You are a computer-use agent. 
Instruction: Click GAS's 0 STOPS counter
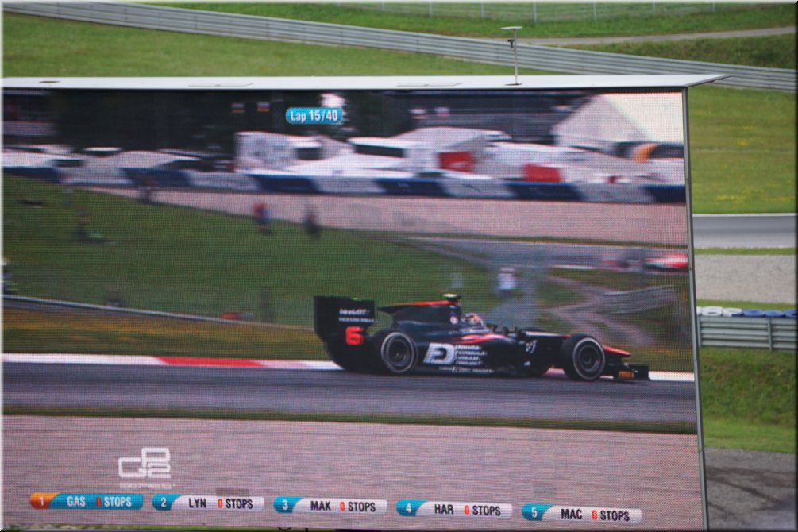pyautogui.click(x=114, y=502)
